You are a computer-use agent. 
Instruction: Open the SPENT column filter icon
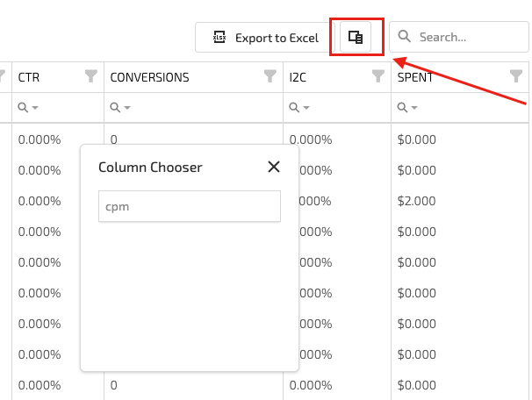pos(517,77)
